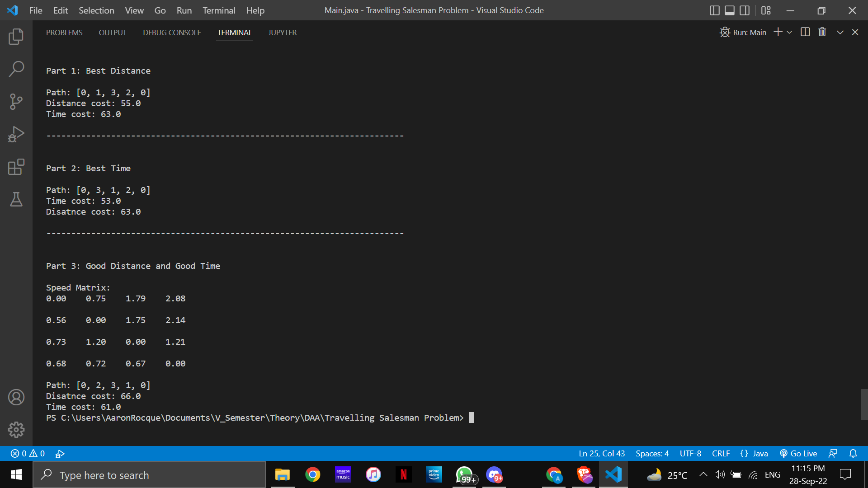Split the terminal

[805, 32]
